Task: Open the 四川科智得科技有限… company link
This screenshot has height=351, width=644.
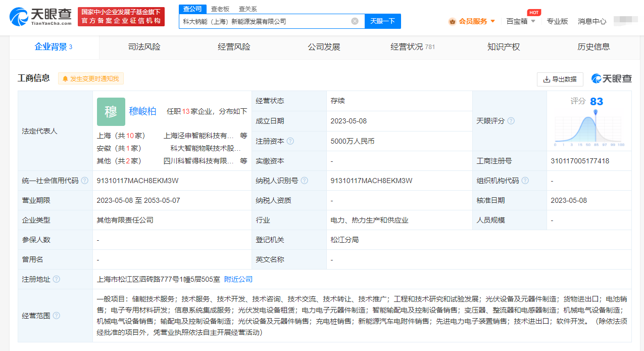Action: (199, 161)
